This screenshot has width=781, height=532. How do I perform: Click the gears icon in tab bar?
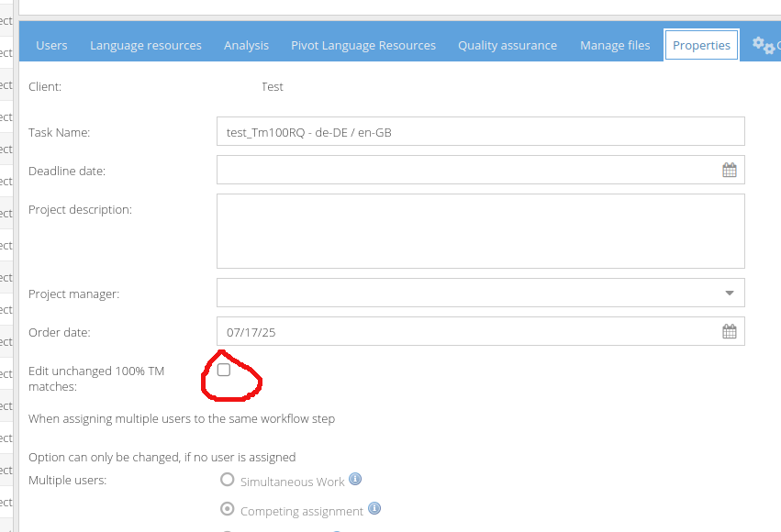(763, 44)
